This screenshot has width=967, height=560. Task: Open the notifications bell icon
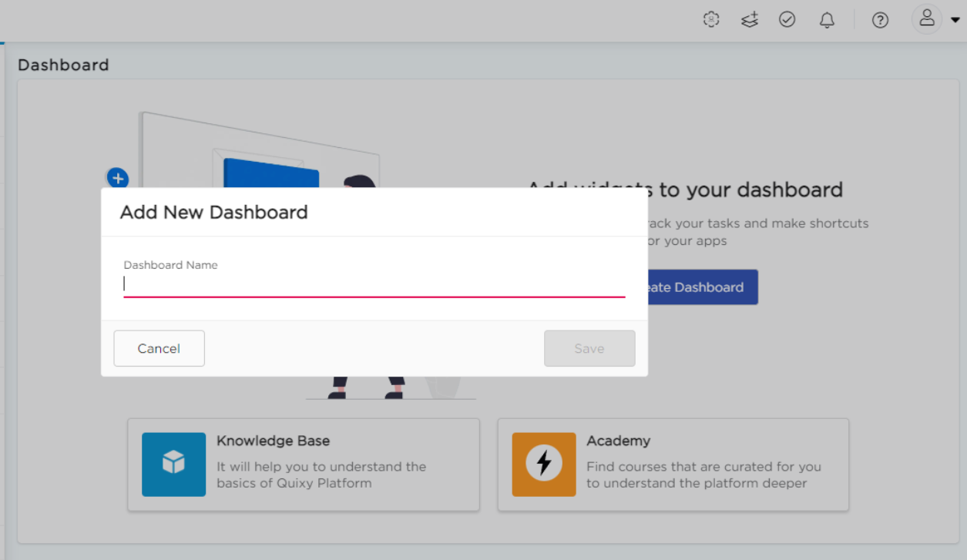827,20
